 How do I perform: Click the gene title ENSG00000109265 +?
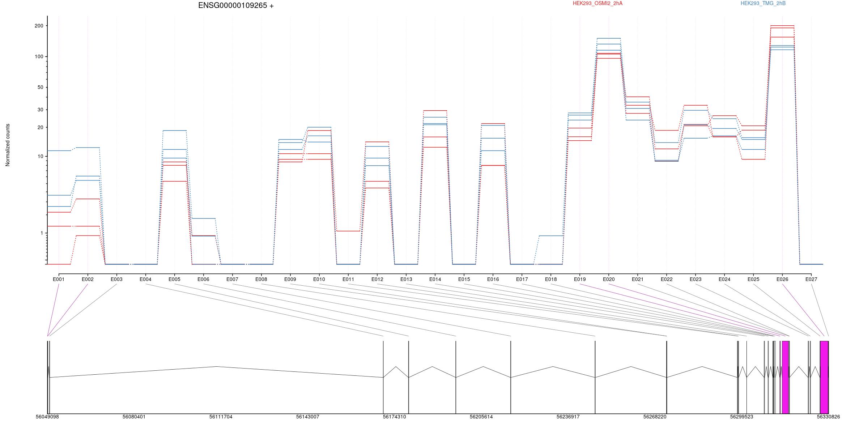236,5
